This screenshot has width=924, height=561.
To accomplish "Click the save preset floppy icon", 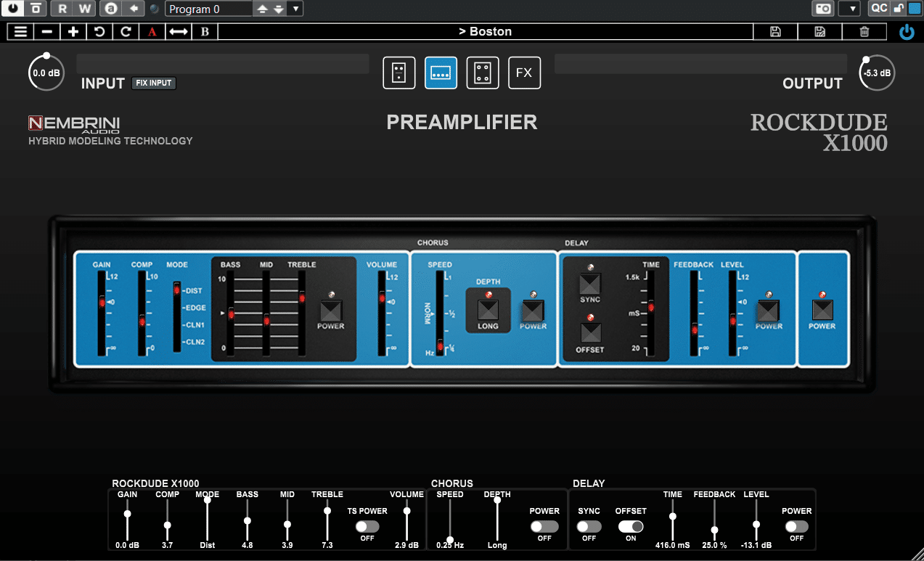I will pyautogui.click(x=775, y=32).
